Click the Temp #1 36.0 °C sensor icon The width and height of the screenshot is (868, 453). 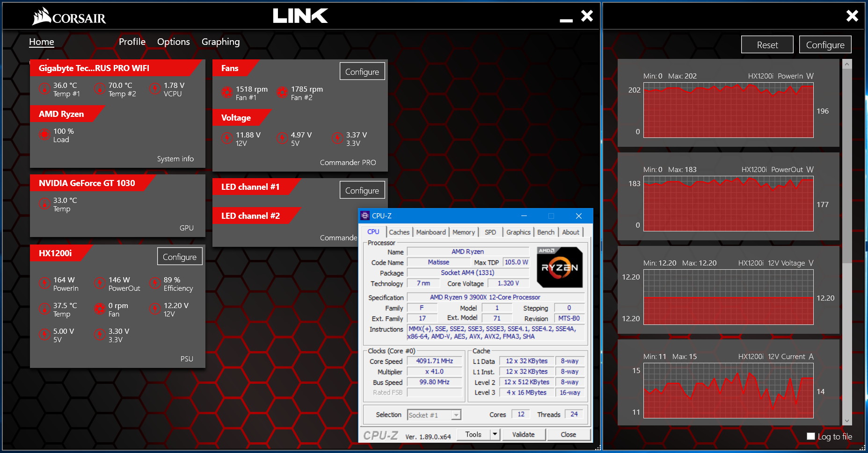click(x=44, y=89)
